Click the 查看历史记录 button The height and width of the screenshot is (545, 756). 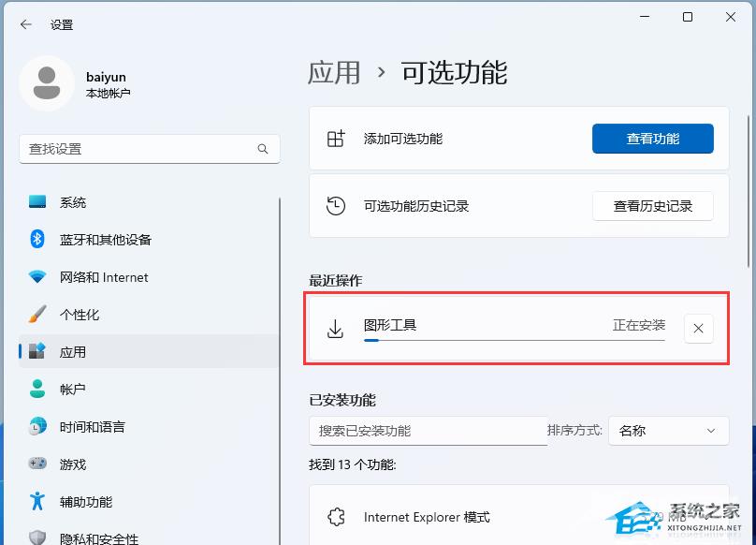(653, 206)
